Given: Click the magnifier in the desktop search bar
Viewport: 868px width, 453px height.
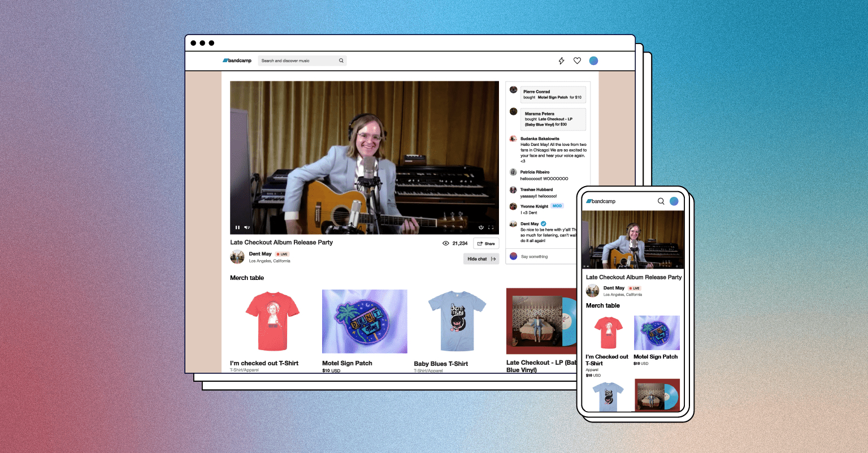Looking at the screenshot, I should [x=341, y=61].
